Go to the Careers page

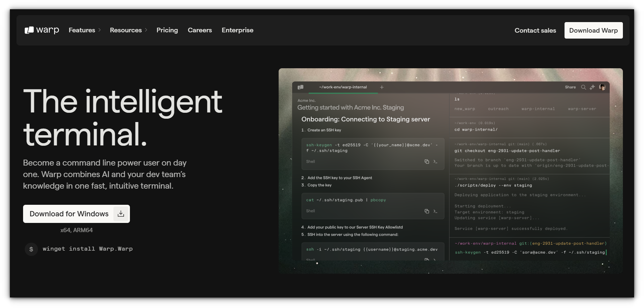pyautogui.click(x=199, y=30)
